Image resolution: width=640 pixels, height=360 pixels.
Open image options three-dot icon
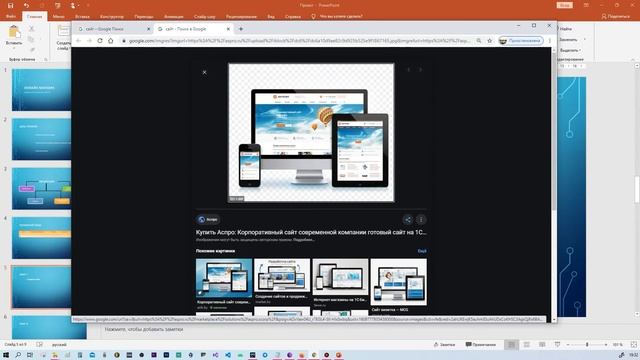point(421,220)
